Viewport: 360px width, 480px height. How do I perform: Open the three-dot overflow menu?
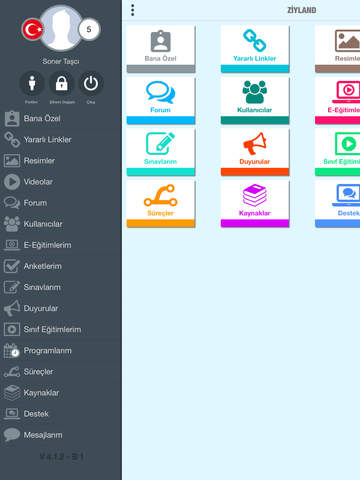133,10
